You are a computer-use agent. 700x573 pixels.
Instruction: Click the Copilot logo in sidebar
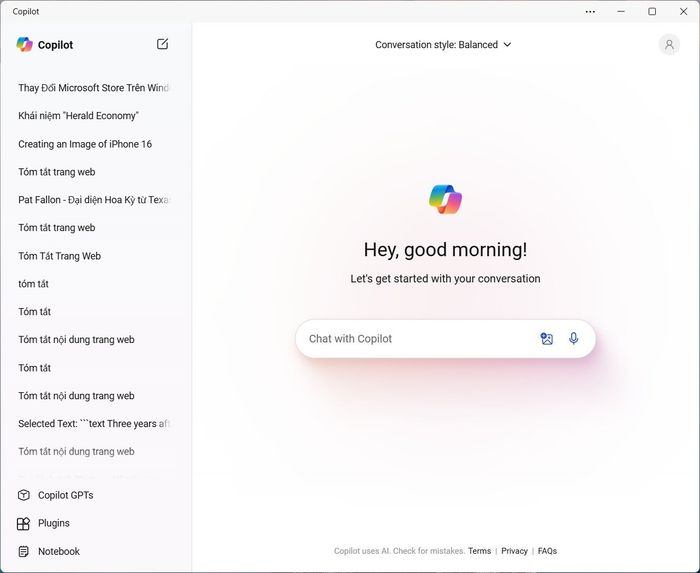(x=25, y=44)
